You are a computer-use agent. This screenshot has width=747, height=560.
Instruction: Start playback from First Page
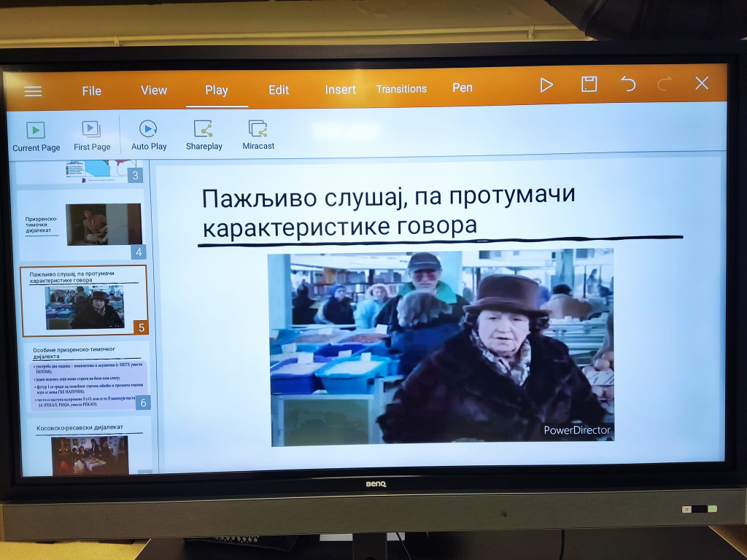coord(92,136)
